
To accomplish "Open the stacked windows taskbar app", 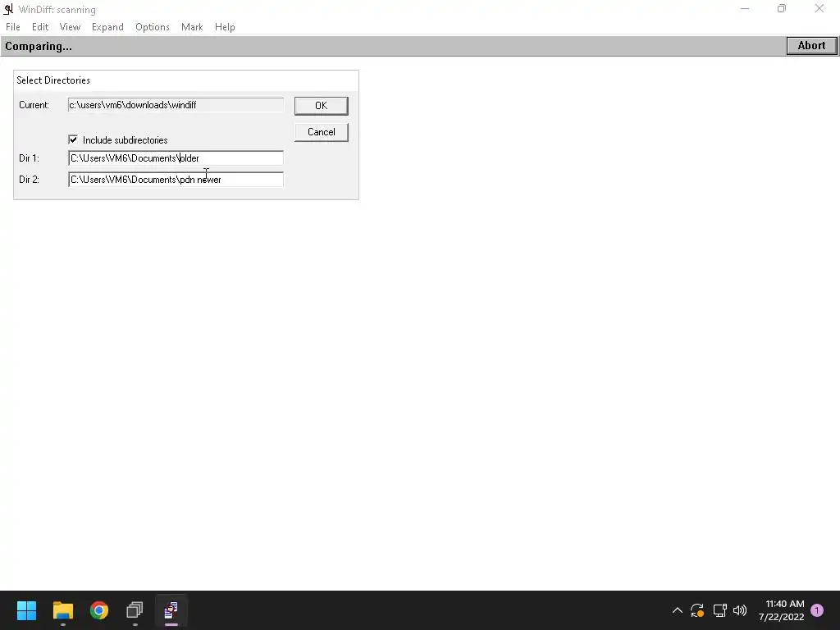I will (135, 610).
